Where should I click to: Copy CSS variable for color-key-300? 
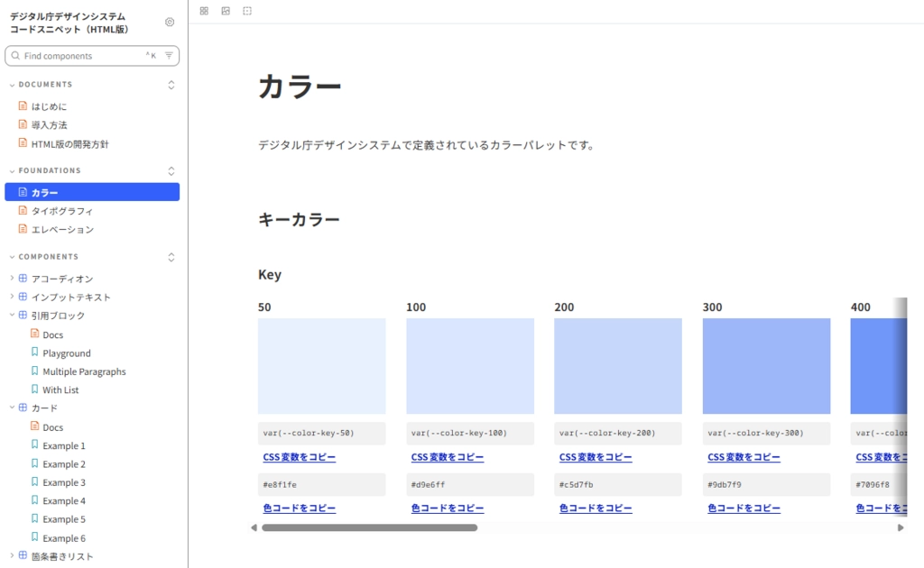744,457
